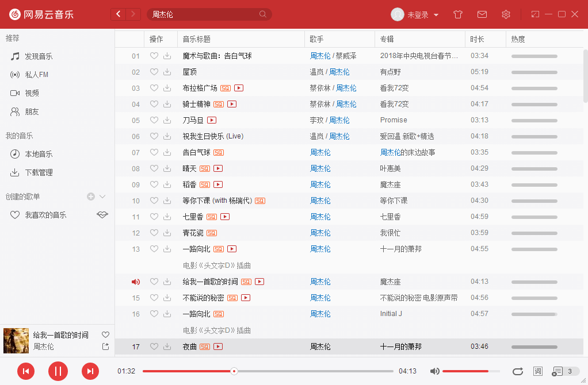Open the lyrics panel (词)
Screen dimensions: 588x385
tap(538, 371)
